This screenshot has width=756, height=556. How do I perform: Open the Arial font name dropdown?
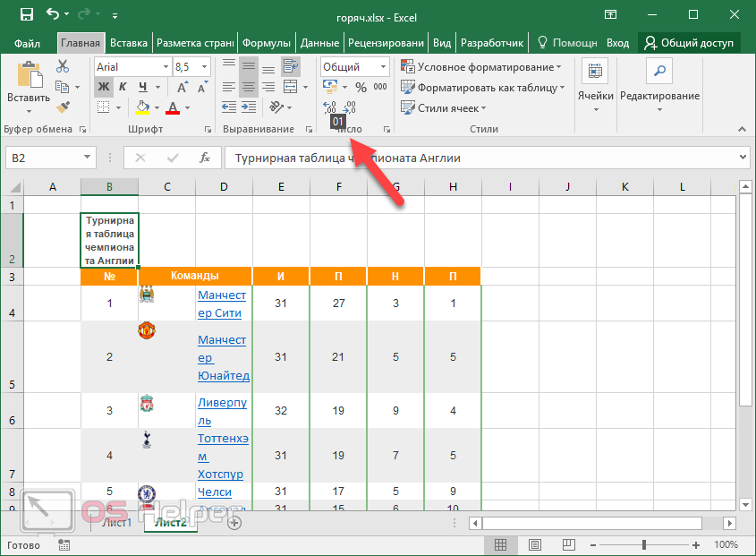point(166,67)
